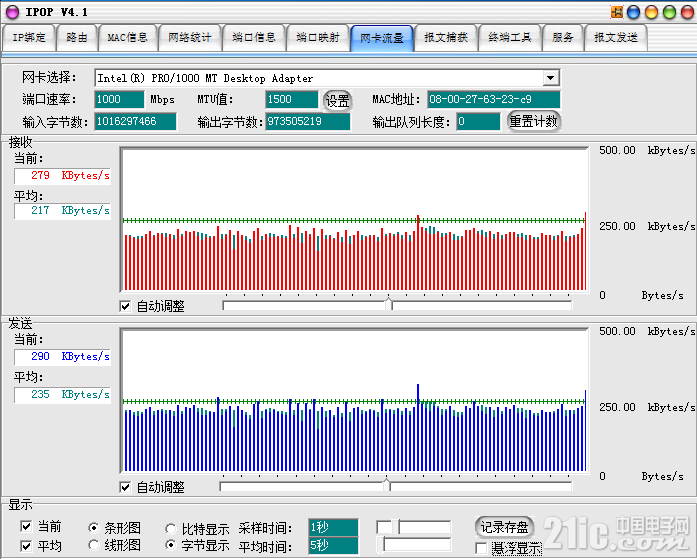The height and width of the screenshot is (559, 697).
Task: Open the MAC信息 tab
Action: (127, 38)
